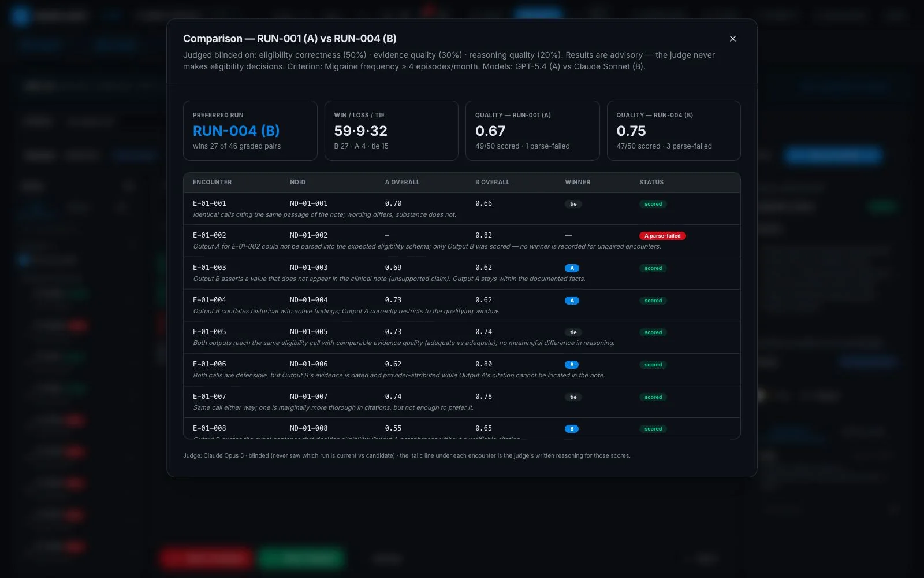Select encounter E-01-001

[x=210, y=203]
